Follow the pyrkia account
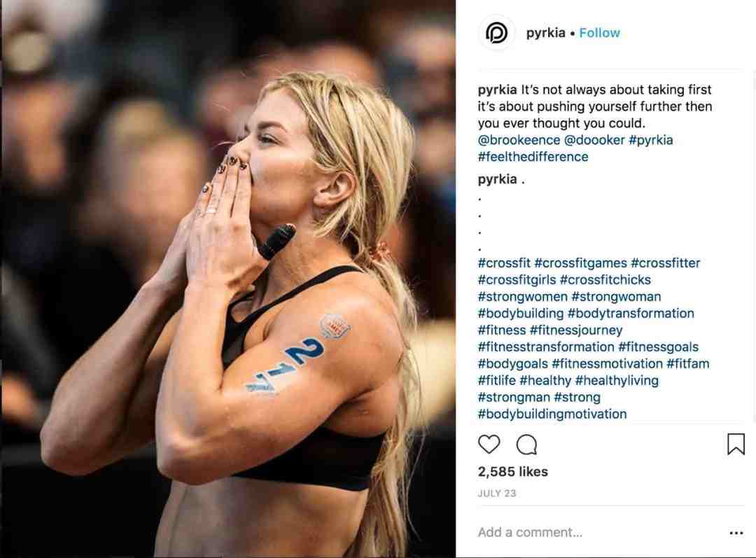 [x=599, y=33]
